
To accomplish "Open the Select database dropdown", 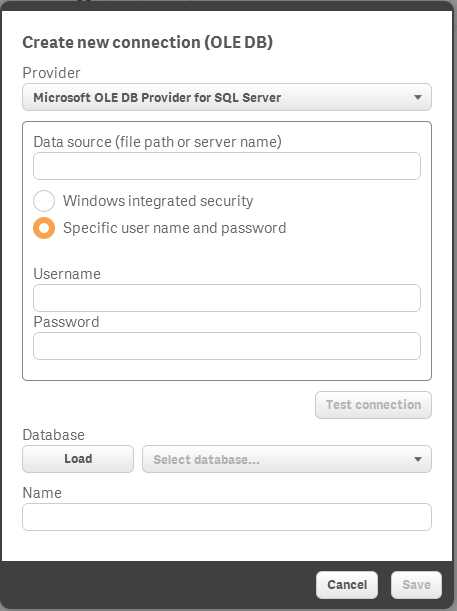I will click(x=287, y=459).
